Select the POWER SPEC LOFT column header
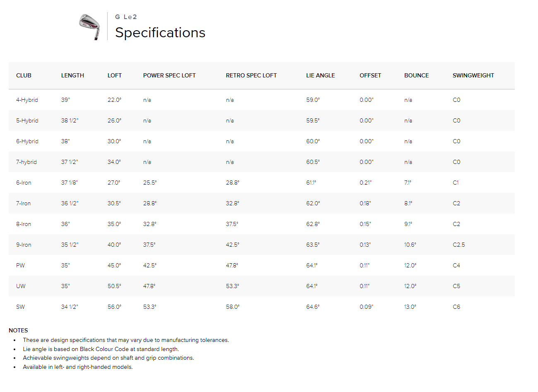The height and width of the screenshot is (392, 538). (169, 75)
